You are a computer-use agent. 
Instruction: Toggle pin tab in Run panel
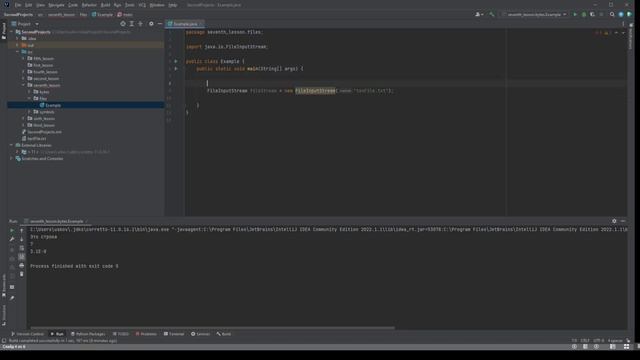[x=12, y=298]
